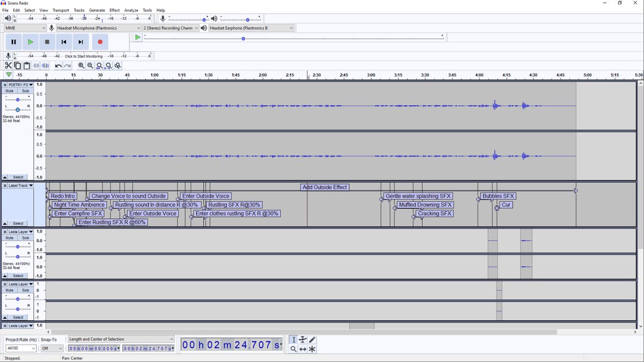Click the playback speed slider
Screen dimensions: 644x362
pos(294,38)
